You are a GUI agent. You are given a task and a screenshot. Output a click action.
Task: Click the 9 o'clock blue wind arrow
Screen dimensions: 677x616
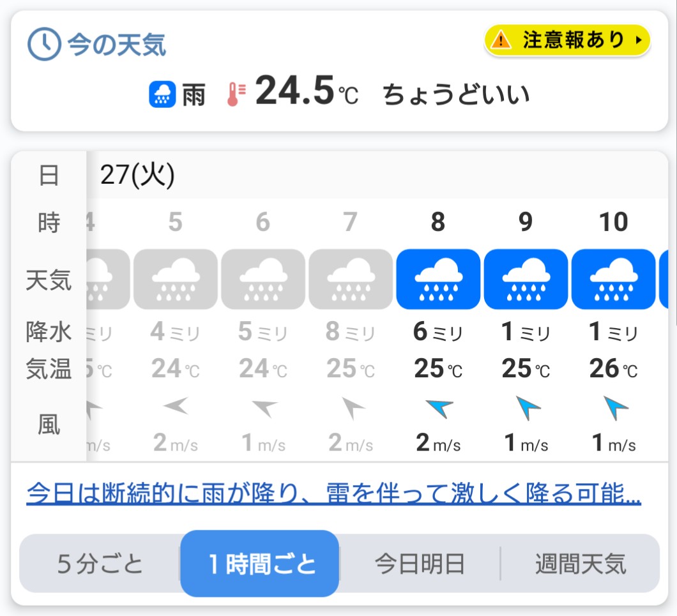coord(526,409)
